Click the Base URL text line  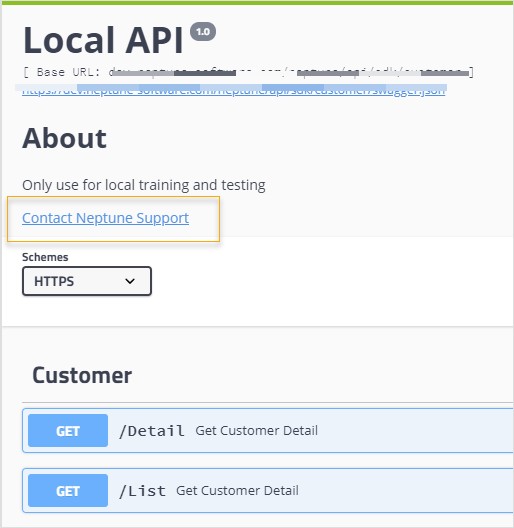[248, 72]
